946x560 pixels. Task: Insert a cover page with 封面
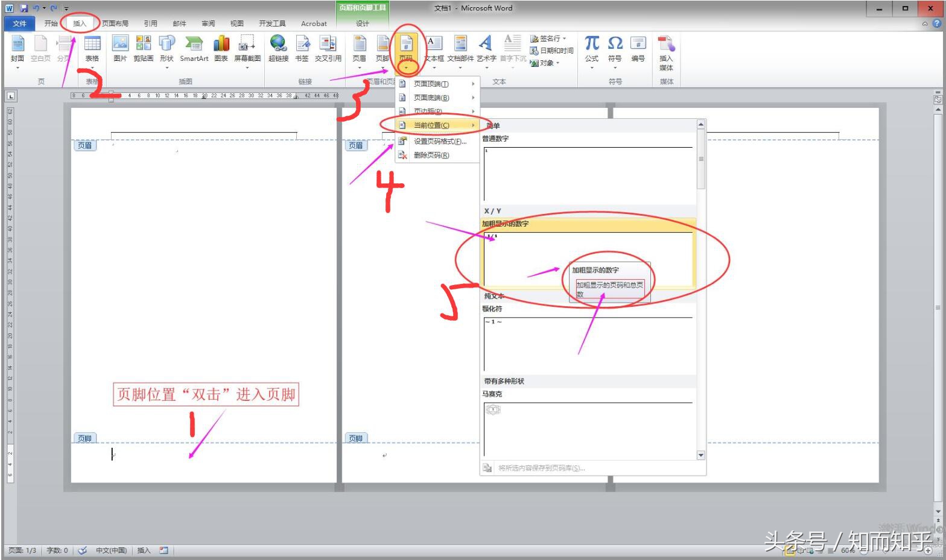(17, 51)
